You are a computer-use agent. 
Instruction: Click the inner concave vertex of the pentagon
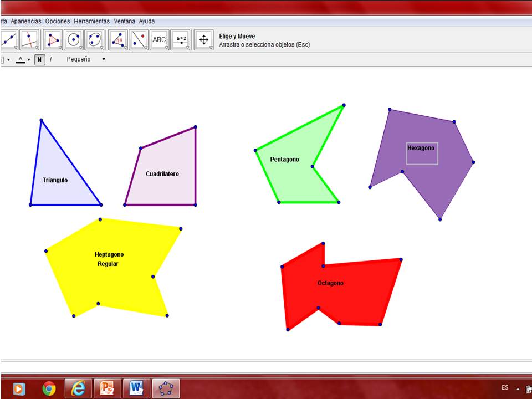point(313,166)
